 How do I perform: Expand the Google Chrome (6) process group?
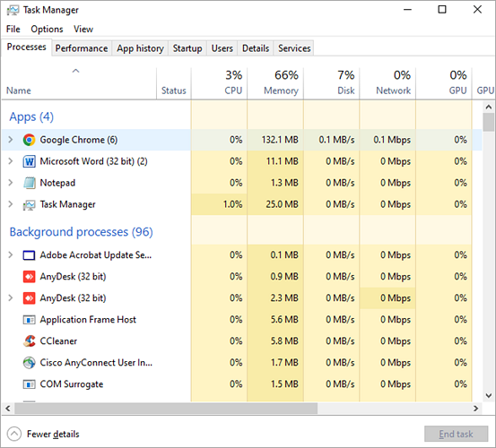click(11, 140)
